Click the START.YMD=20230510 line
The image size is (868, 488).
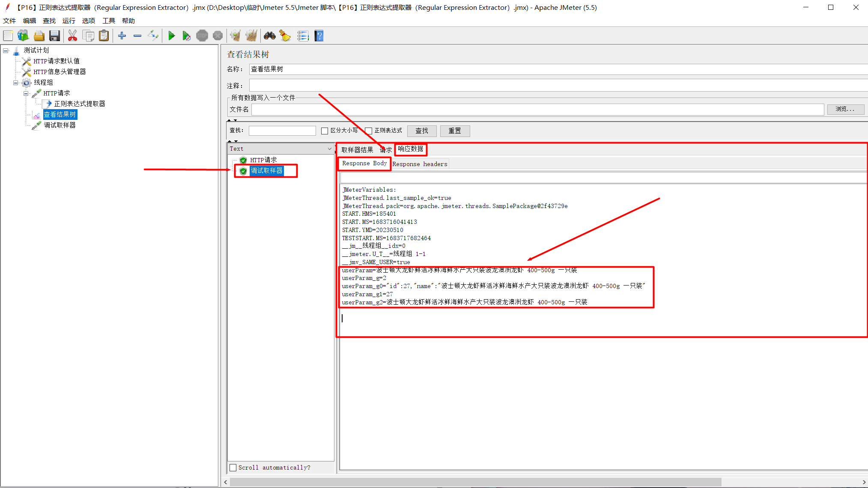(373, 230)
